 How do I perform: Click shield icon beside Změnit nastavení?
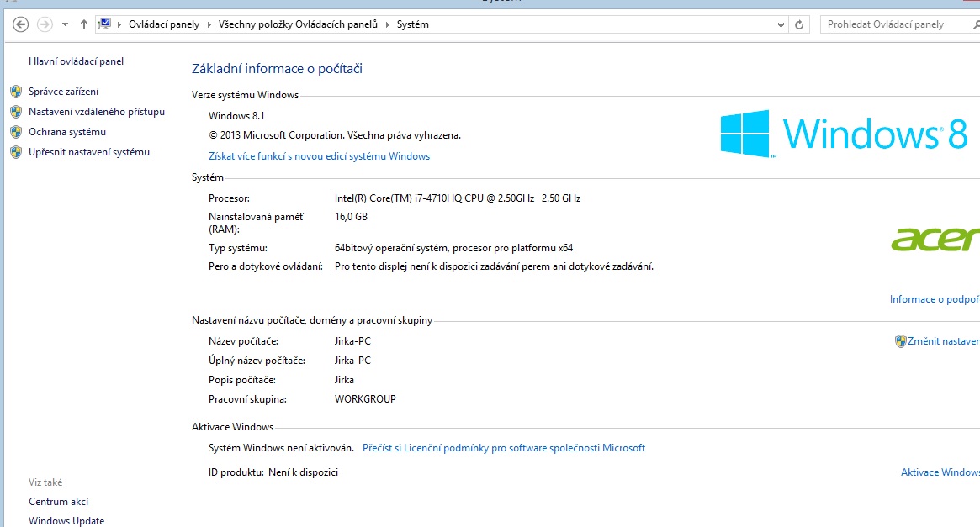(900, 341)
